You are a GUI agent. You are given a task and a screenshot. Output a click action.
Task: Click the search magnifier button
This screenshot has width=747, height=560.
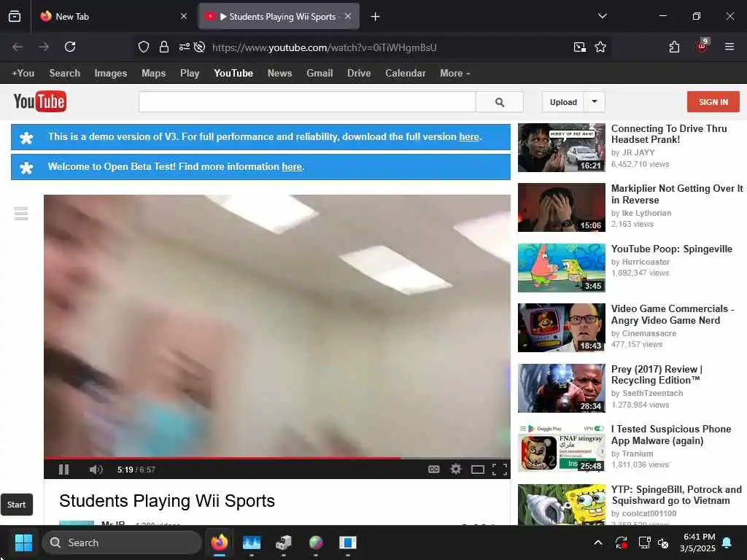coord(500,102)
